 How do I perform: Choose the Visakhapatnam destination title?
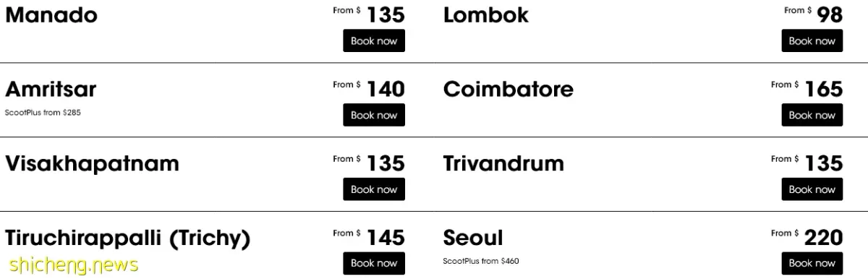pos(92,164)
